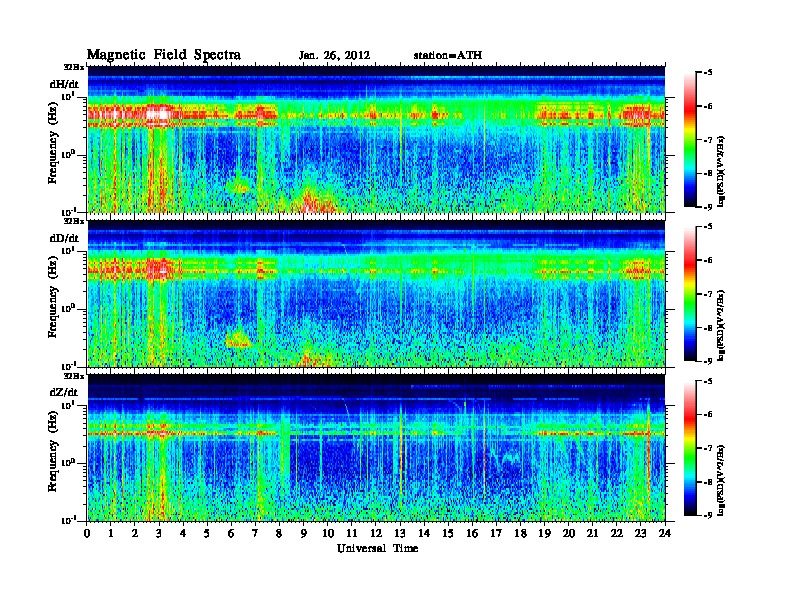The image size is (792, 612).
Task: Click the -7 tick on dZ/dt color bar
Action: click(708, 448)
